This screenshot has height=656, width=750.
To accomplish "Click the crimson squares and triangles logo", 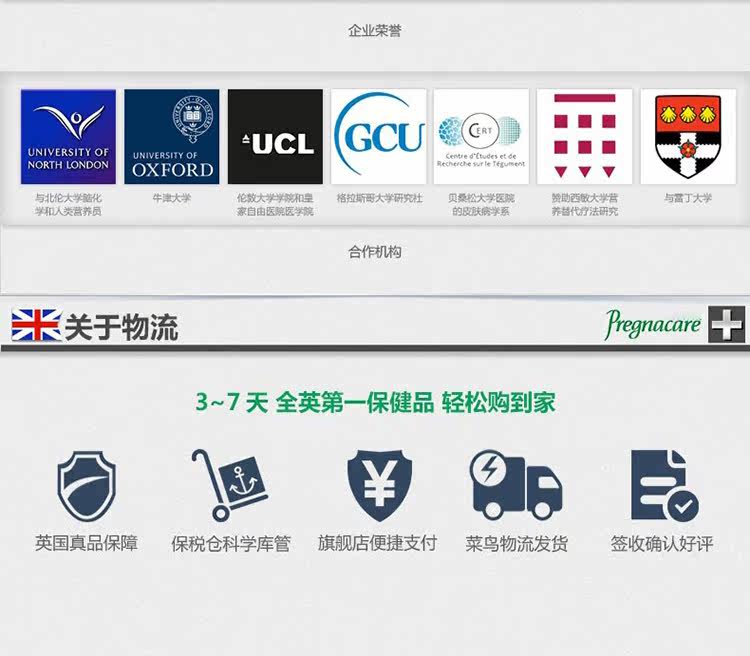I will point(585,136).
